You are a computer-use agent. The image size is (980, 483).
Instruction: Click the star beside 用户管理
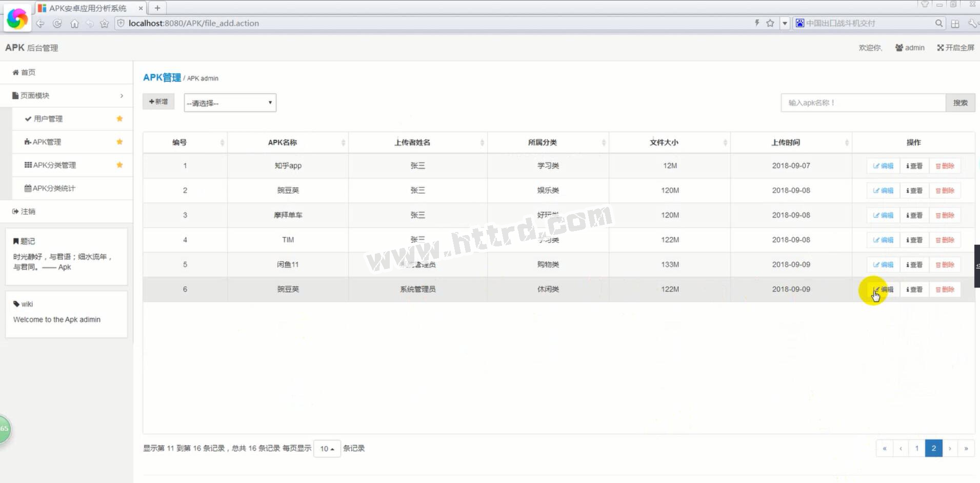pyautogui.click(x=119, y=119)
